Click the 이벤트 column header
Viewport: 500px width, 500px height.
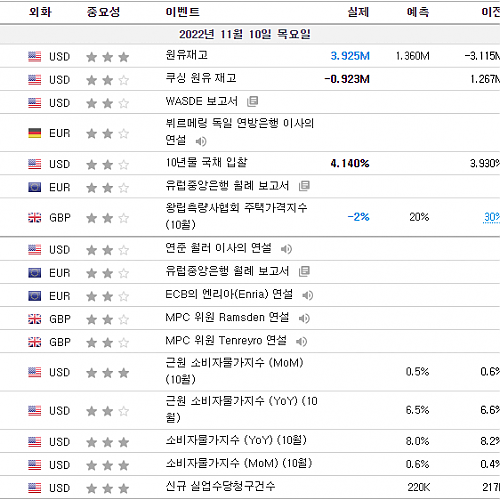pyautogui.click(x=182, y=12)
